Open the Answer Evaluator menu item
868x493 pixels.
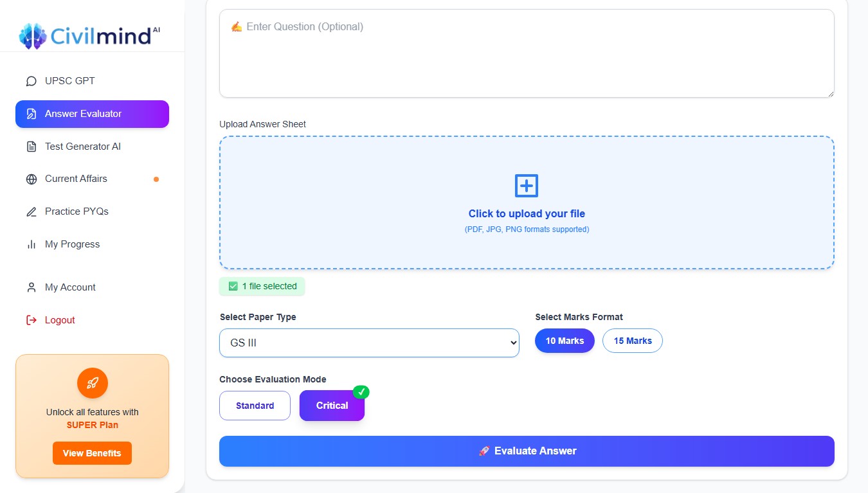pos(92,114)
